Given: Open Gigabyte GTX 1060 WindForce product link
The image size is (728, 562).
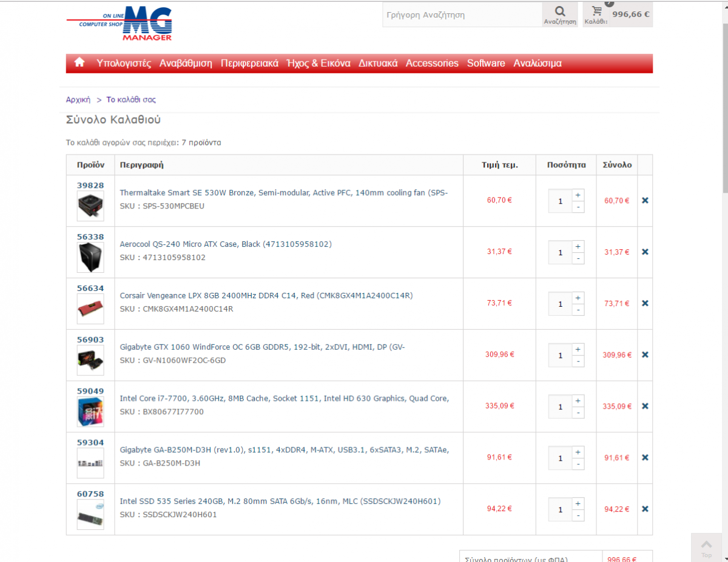Looking at the screenshot, I should (262, 347).
